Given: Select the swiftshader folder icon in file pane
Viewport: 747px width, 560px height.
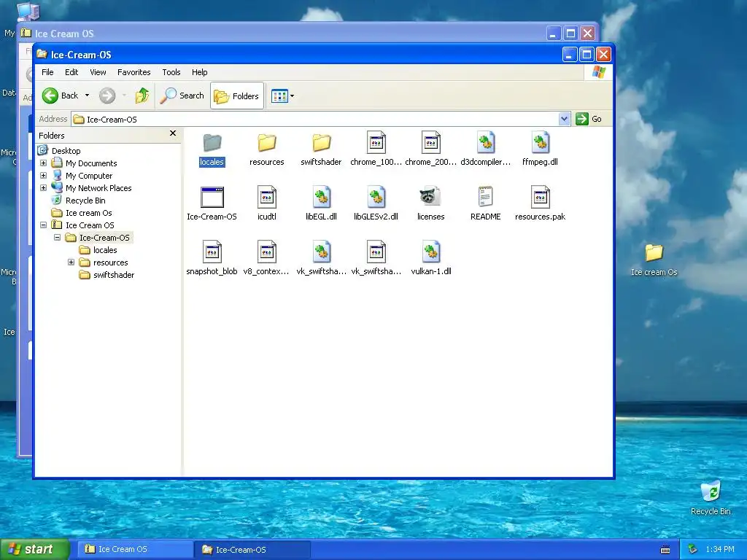Looking at the screenshot, I should coord(322,142).
